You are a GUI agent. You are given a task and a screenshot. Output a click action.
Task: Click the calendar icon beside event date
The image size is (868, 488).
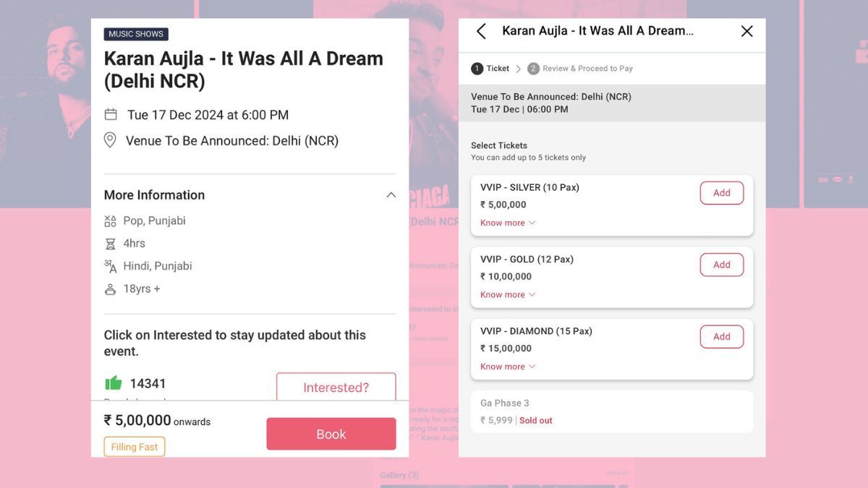coord(111,114)
